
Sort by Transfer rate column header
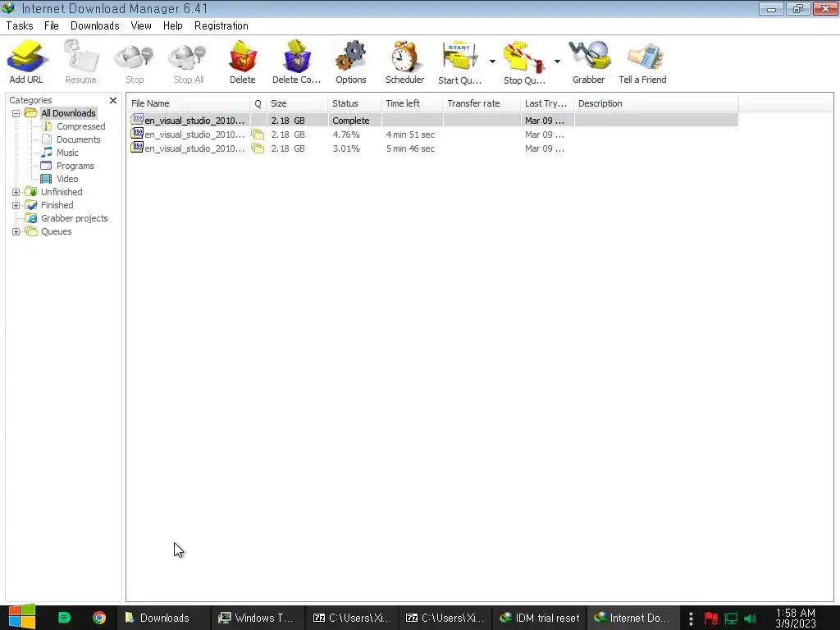[x=482, y=103]
